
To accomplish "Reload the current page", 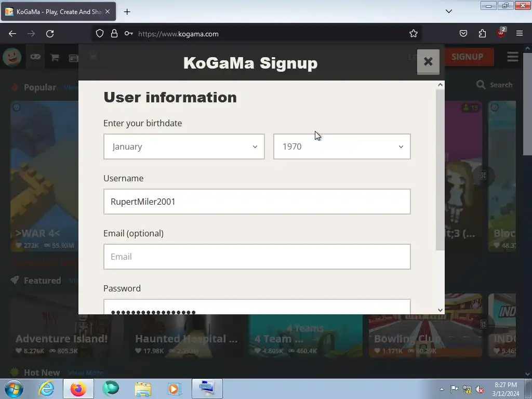I will pyautogui.click(x=50, y=34).
